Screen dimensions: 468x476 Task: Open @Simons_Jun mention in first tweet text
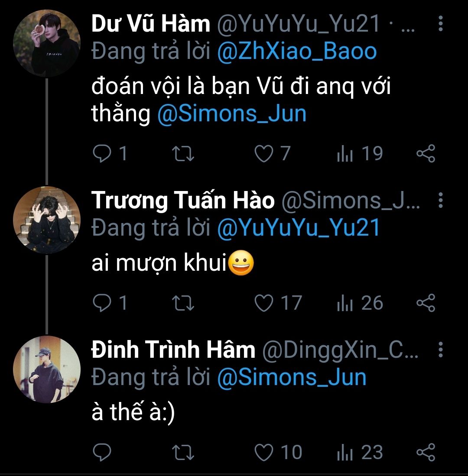pyautogui.click(x=232, y=113)
